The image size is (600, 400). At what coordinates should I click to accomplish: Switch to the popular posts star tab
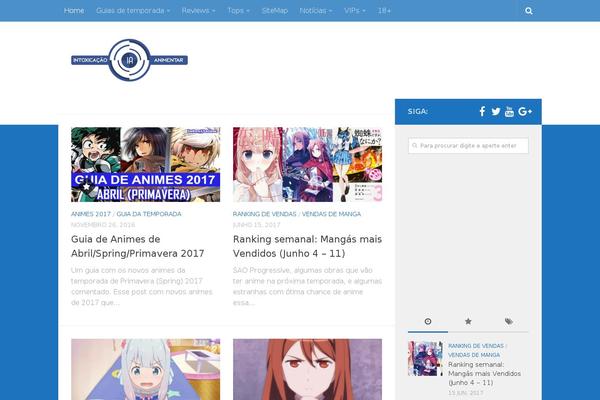[x=468, y=322]
